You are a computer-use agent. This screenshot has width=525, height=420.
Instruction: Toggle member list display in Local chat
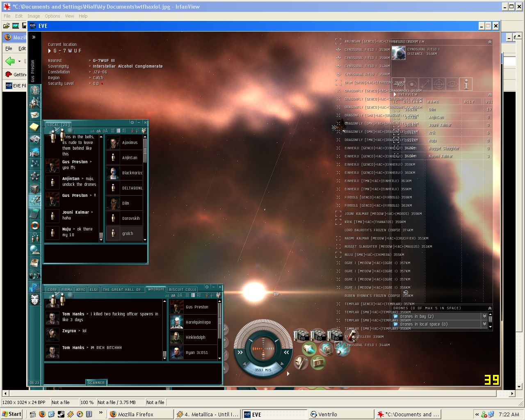pos(144,131)
